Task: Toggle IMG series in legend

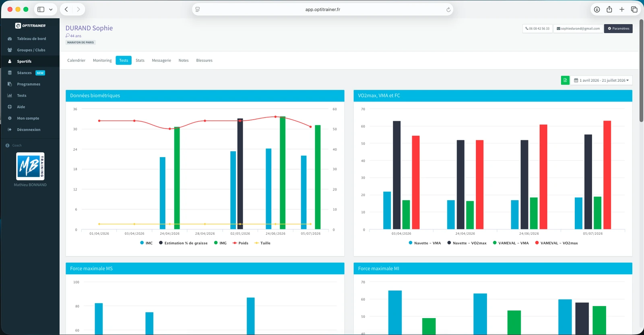Action: tap(220, 243)
